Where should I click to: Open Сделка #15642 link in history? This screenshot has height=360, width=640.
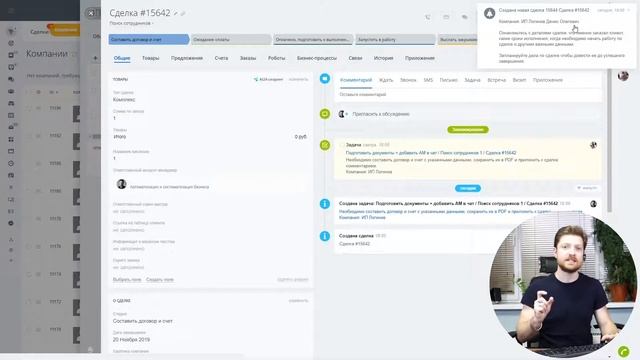[354, 244]
